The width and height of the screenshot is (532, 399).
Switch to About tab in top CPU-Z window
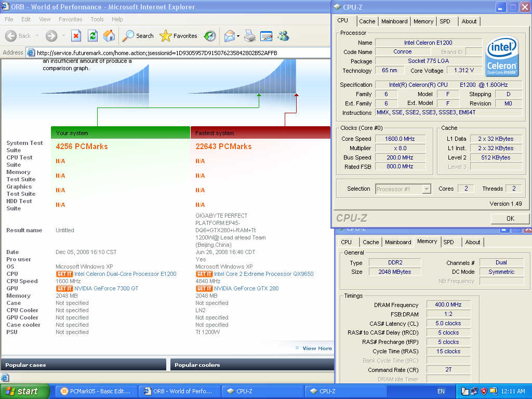469,21
